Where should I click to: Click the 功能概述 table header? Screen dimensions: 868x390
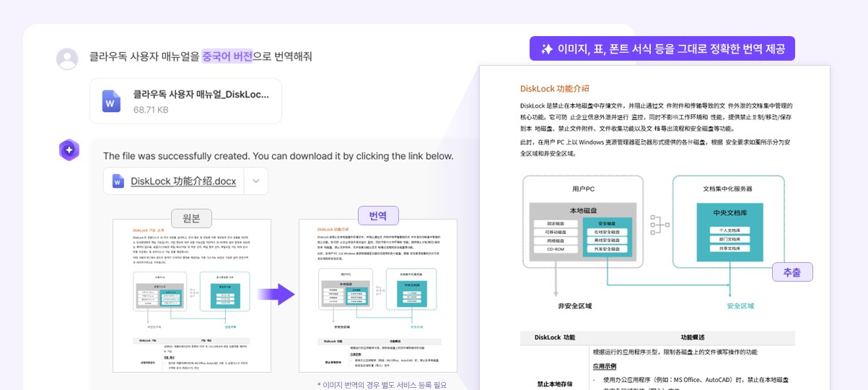coord(693,337)
